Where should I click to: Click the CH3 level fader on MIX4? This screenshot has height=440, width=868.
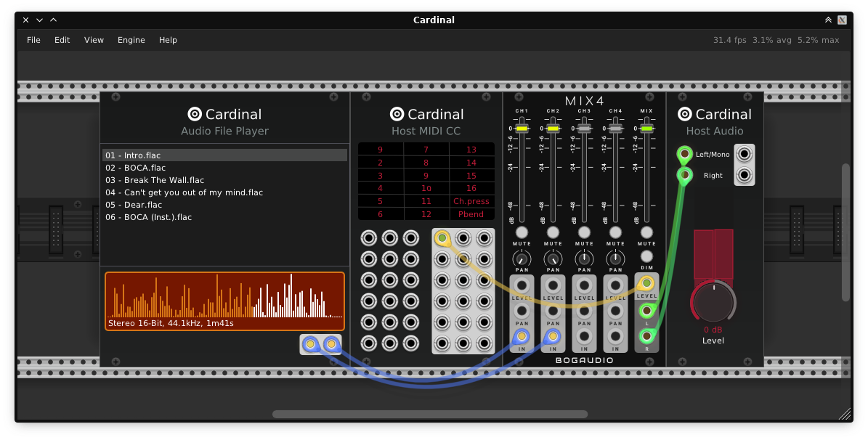pos(585,129)
